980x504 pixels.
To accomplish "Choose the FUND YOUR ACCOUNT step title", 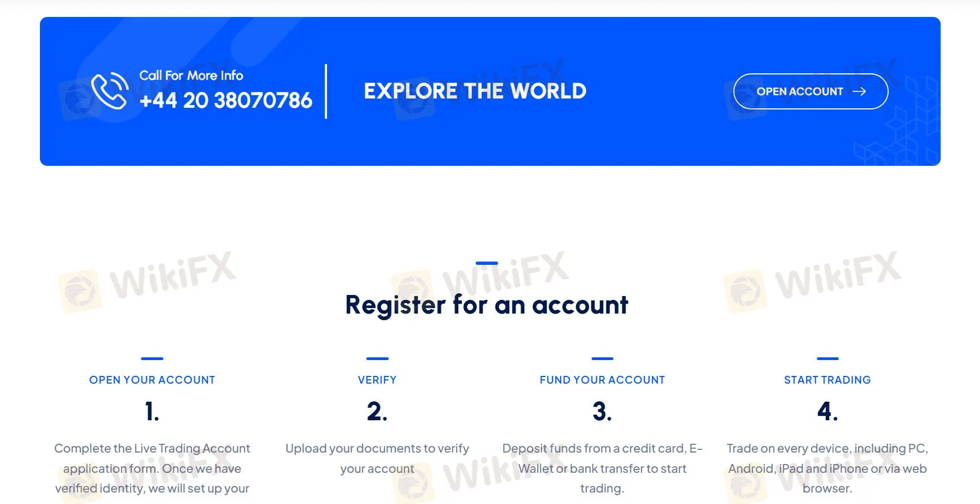I will (x=602, y=380).
